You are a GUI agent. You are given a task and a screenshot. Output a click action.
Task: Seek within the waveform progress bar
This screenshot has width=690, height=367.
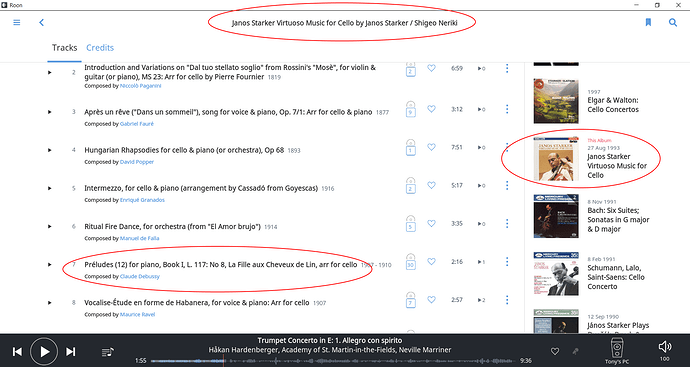334,361
